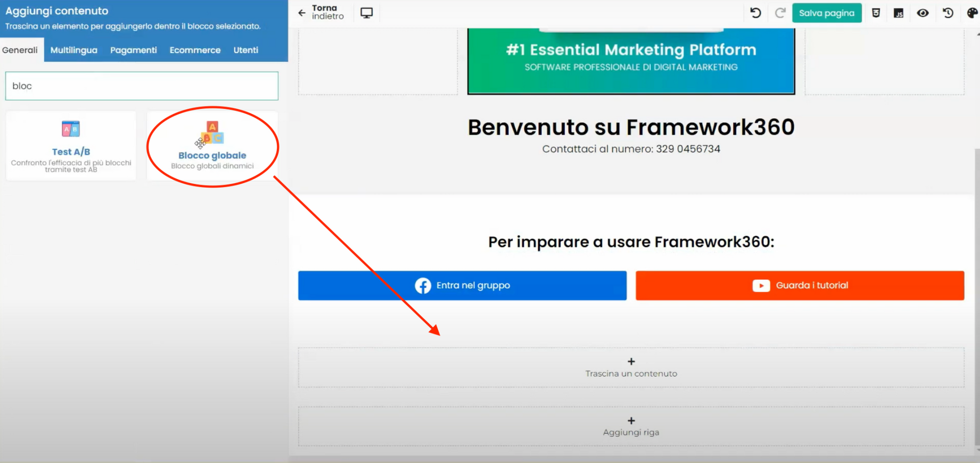Open the Utenti tab
Viewport: 980px width, 463px height.
[246, 50]
